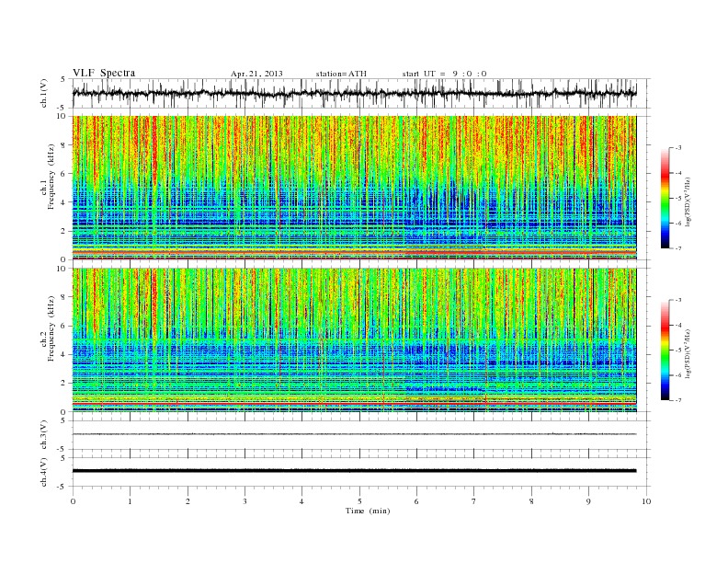Click the "ch.4(V)" axis label
This screenshot has width=728, height=563.
pos(44,472)
